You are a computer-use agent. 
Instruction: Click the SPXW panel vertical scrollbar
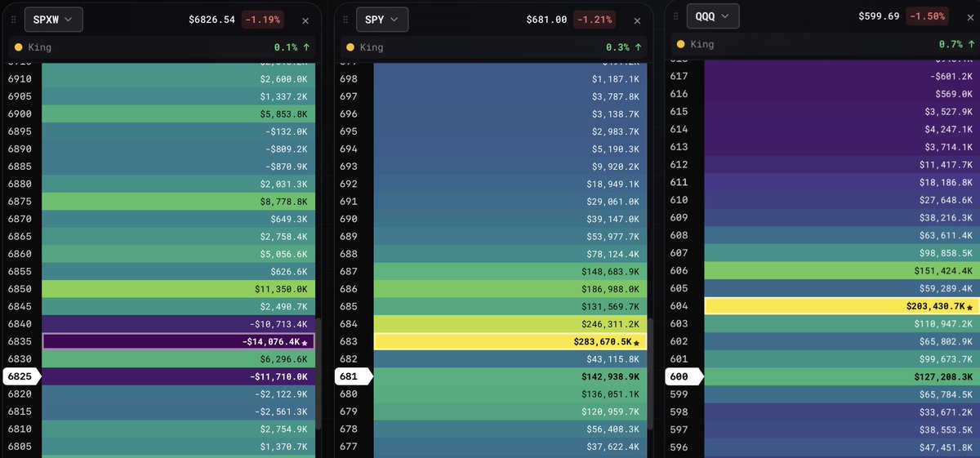coord(318,373)
